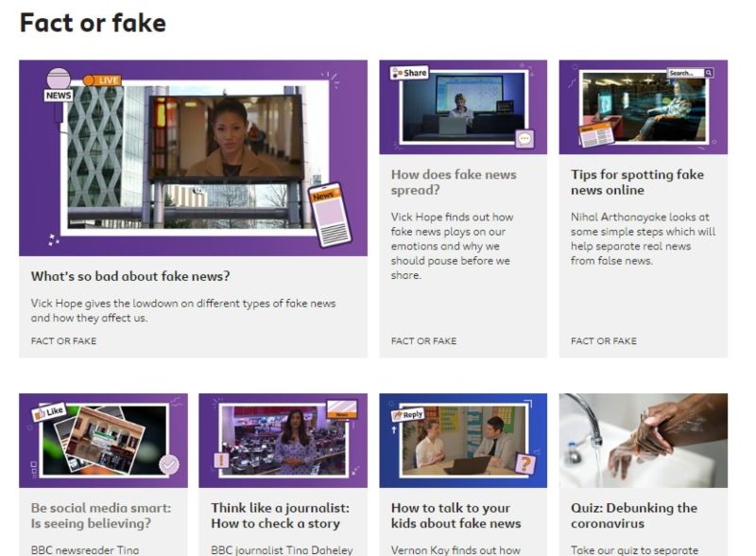Click 'FACT OR FAKE' label under 'What's so bad about fake news?'
Screen dimensions: 756x556
(x=63, y=340)
